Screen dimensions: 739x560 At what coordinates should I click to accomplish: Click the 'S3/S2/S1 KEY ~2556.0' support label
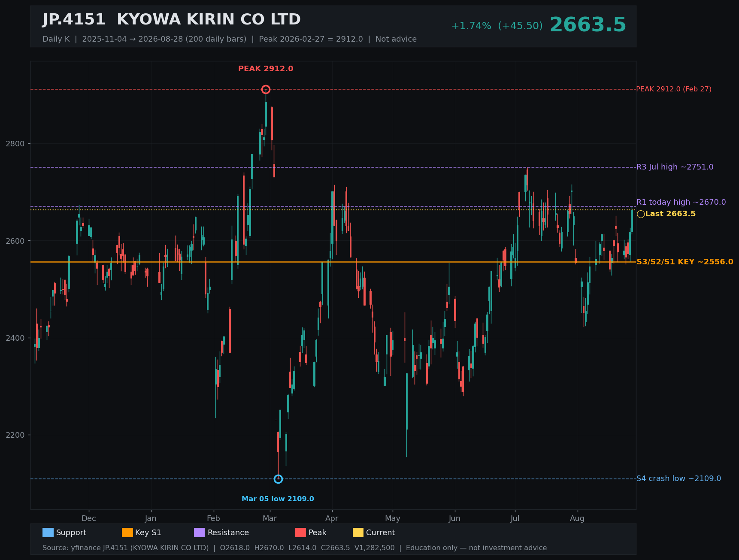click(685, 262)
